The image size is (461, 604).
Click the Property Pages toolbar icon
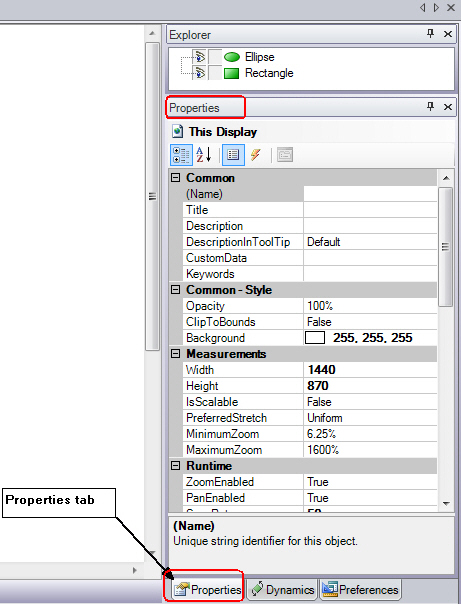pyautogui.click(x=285, y=155)
